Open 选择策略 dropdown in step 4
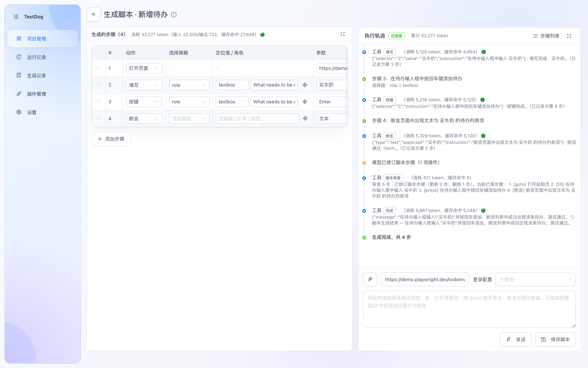The height and width of the screenshot is (368, 588). (189, 118)
